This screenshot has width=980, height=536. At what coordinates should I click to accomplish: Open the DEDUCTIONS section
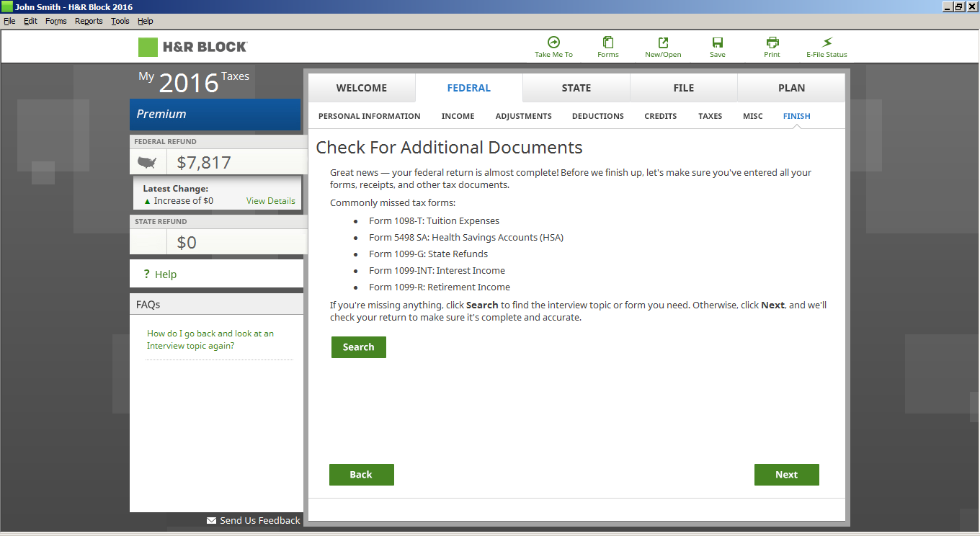coord(597,116)
